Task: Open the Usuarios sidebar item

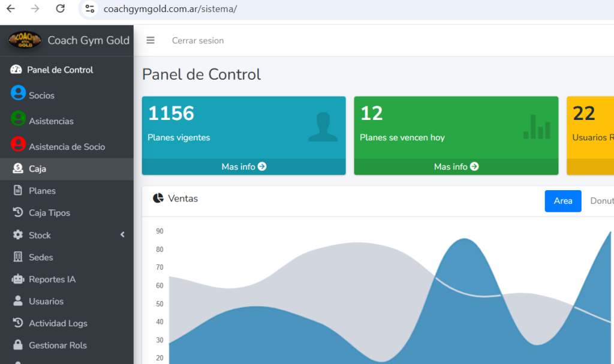Action: (46, 302)
